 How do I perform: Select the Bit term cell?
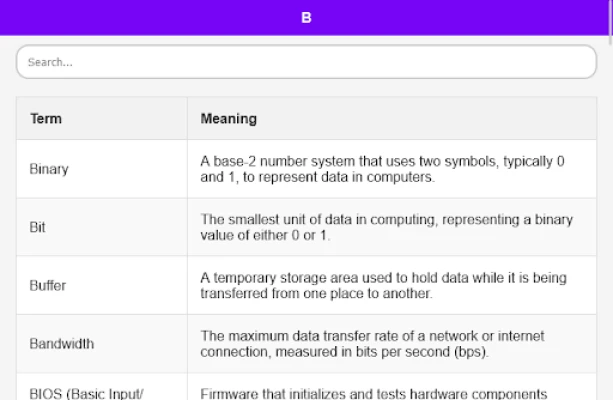(x=102, y=227)
